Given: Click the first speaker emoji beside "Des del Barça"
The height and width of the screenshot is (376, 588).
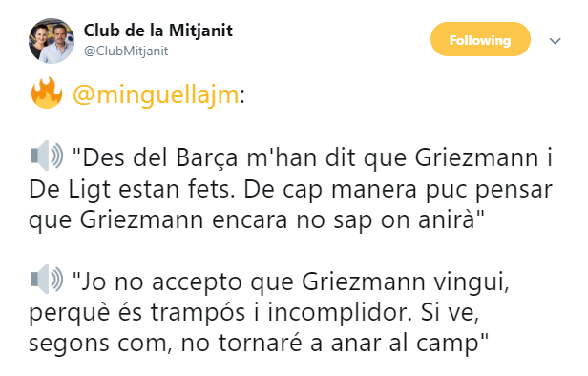Looking at the screenshot, I should [x=47, y=156].
